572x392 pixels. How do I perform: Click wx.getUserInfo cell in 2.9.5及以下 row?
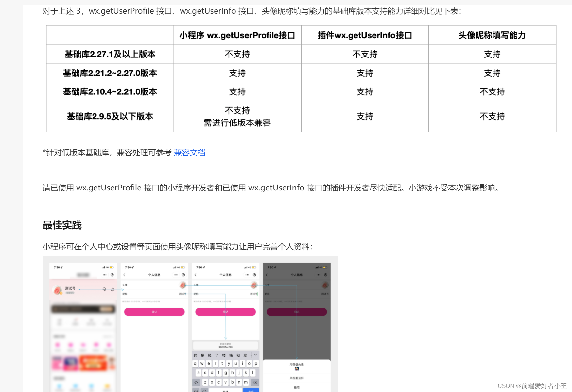point(365,116)
